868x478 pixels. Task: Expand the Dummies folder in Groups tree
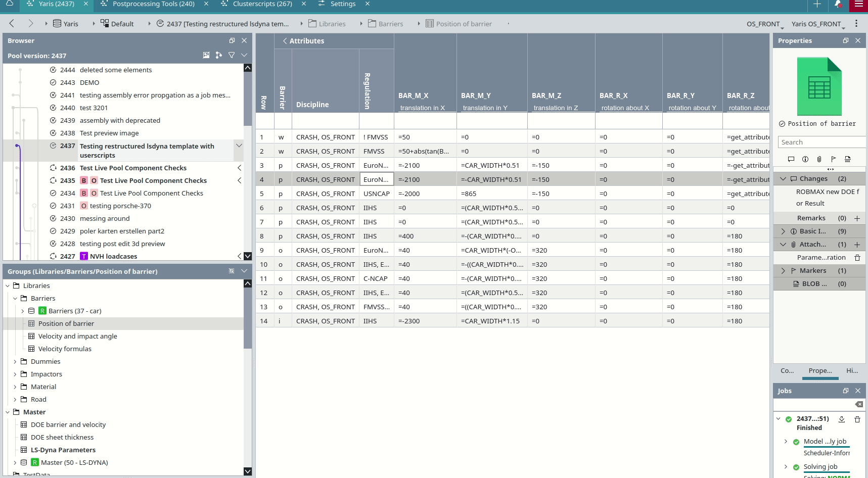coord(15,362)
